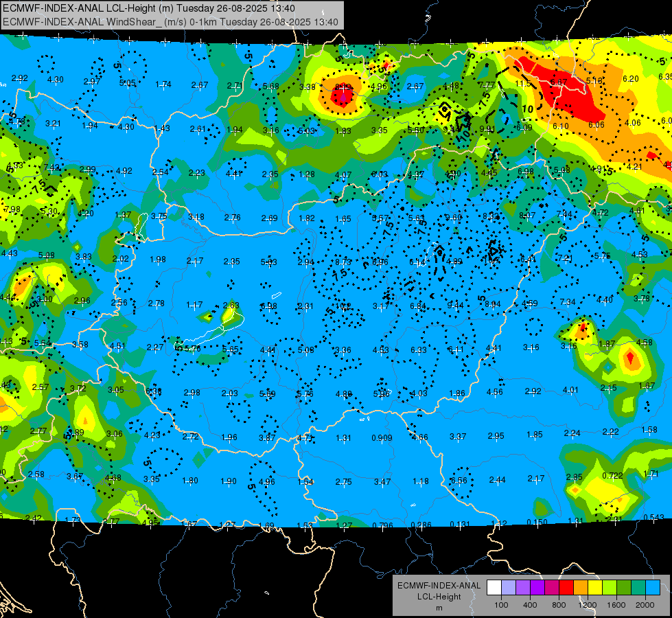Click the legend label '400'
This screenshot has height=618, width=672.
[530, 605]
